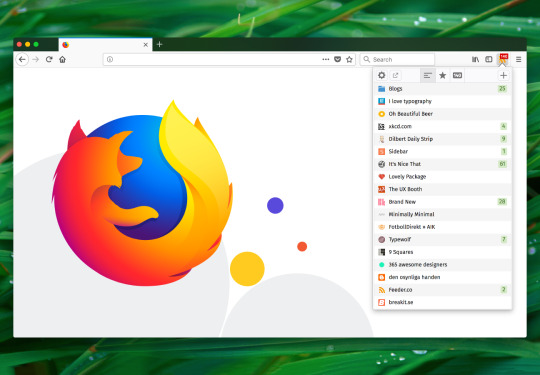Image resolution: width=540 pixels, height=375 pixels.
Task: Toggle unread-only view in Feeder panel
Action: pos(457,75)
